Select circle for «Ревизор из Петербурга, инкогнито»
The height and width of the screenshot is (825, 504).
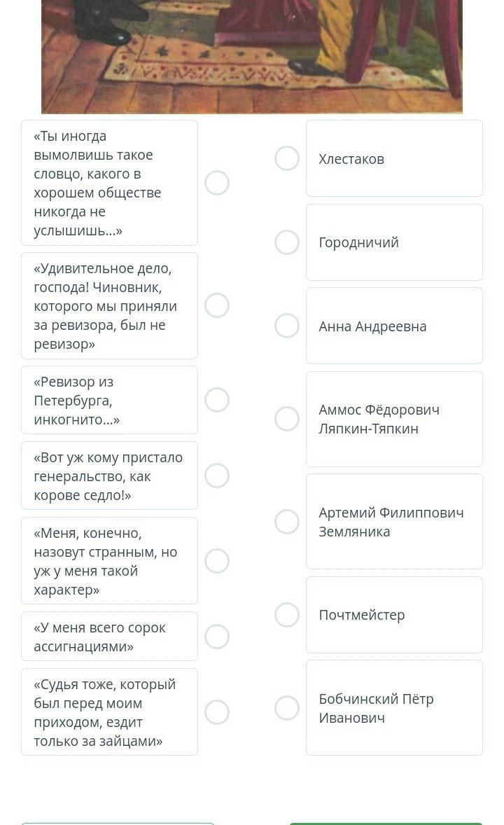[217, 400]
